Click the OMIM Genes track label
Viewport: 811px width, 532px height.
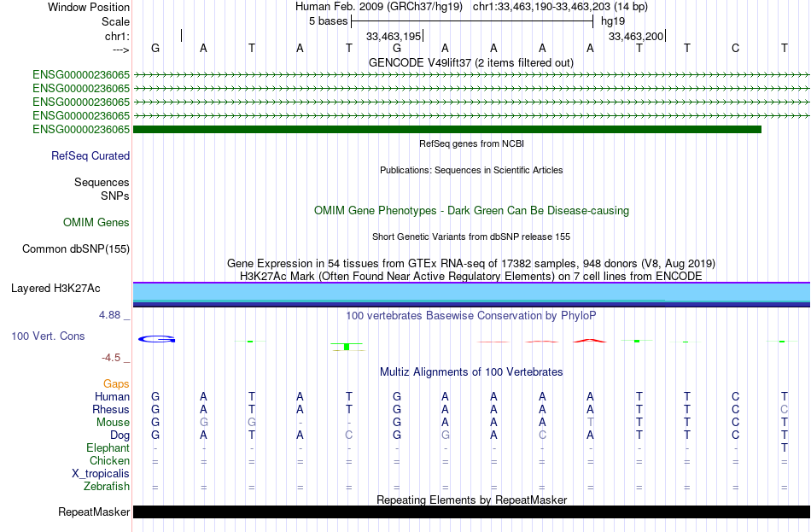pyautogui.click(x=96, y=223)
